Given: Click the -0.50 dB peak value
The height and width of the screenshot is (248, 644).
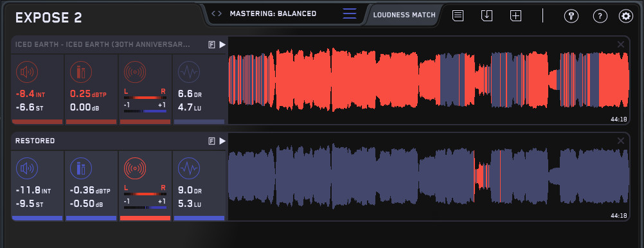Looking at the screenshot, I should click(86, 204).
